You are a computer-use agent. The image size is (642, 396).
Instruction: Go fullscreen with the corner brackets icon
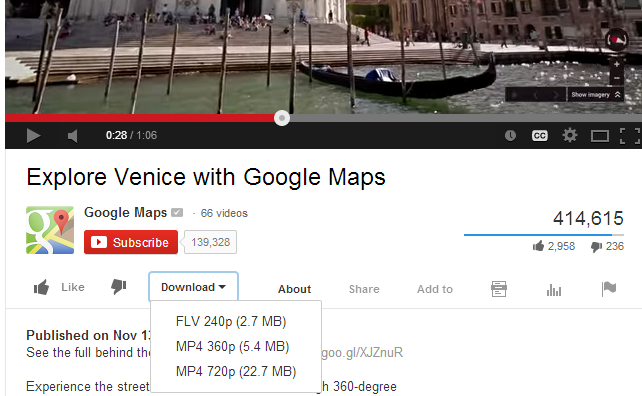pos(630,136)
